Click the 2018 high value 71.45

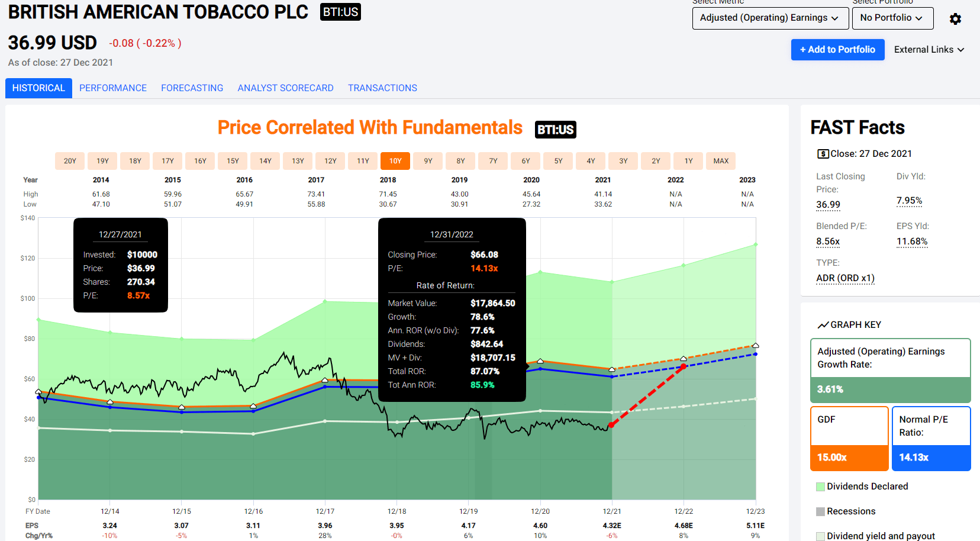388,194
